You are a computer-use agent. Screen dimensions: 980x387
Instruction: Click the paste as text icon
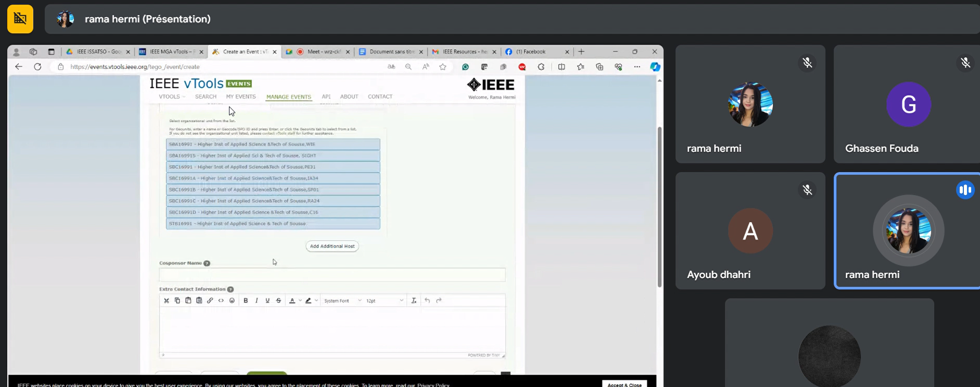(x=199, y=300)
